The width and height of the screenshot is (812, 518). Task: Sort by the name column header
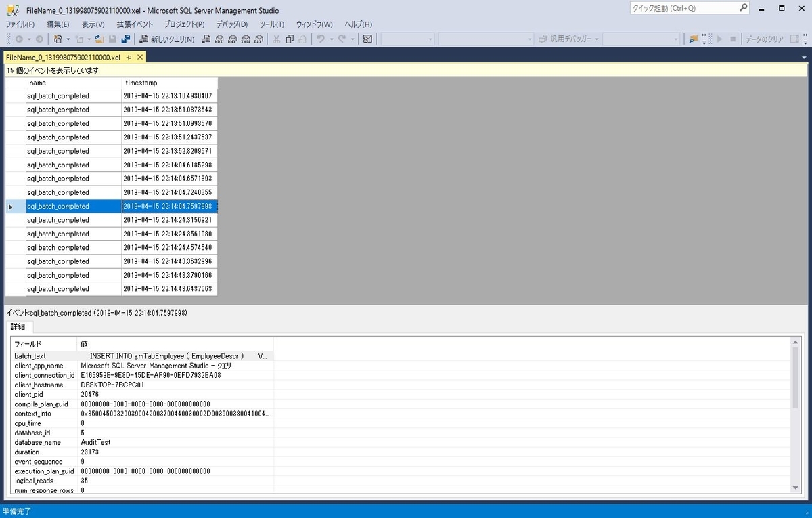[x=74, y=83]
